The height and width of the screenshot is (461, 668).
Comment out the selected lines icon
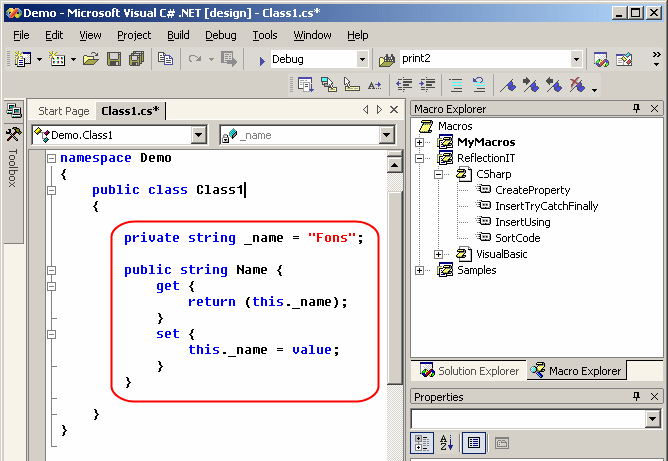click(x=456, y=85)
